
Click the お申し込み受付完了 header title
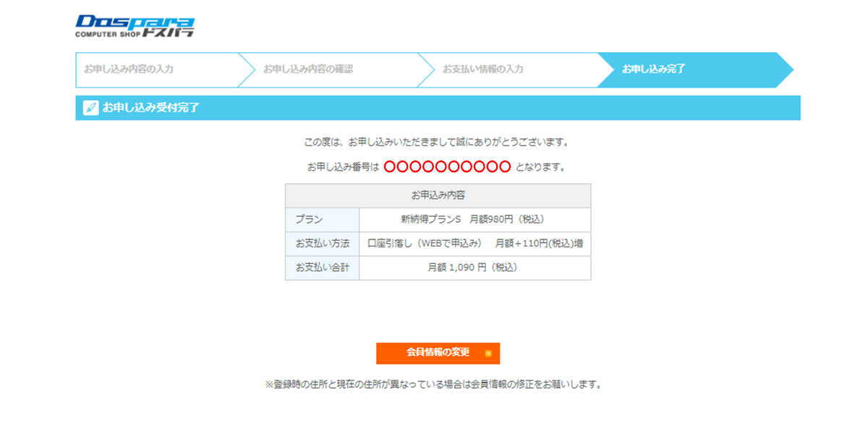point(150,108)
